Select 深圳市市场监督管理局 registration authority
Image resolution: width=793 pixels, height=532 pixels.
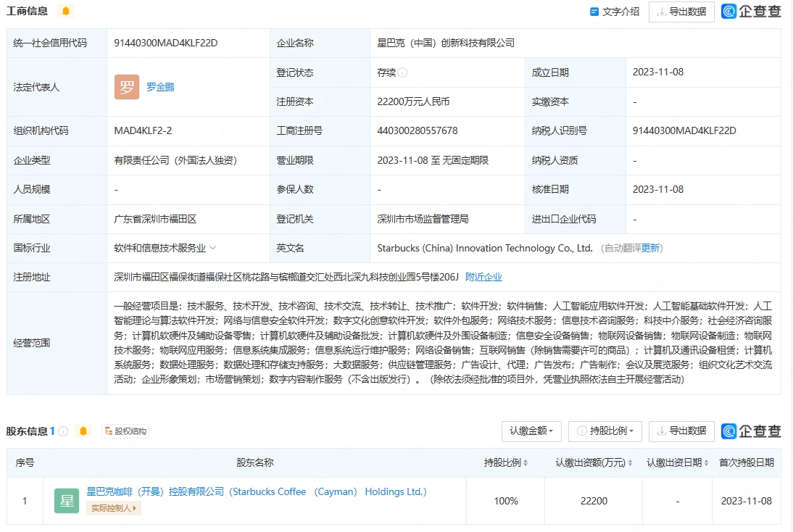(423, 219)
